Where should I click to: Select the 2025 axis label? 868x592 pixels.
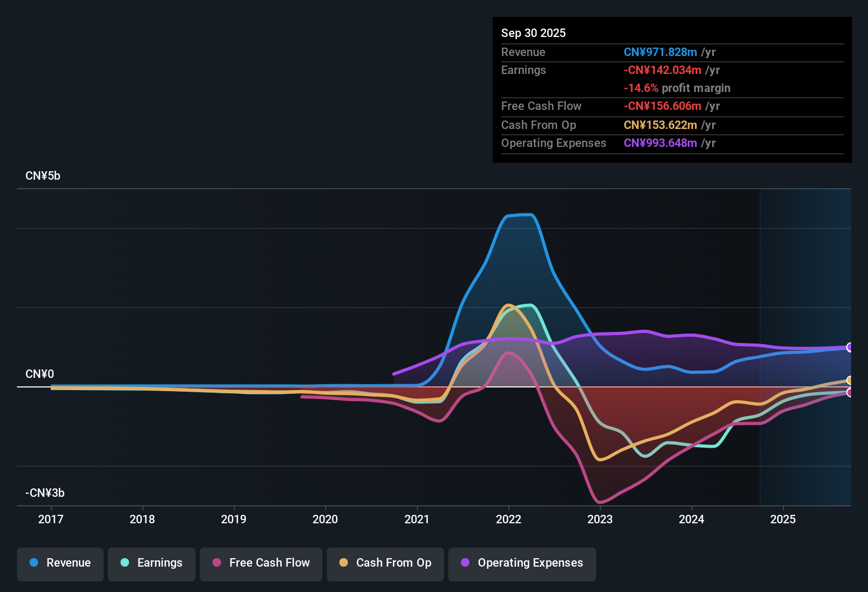point(783,519)
